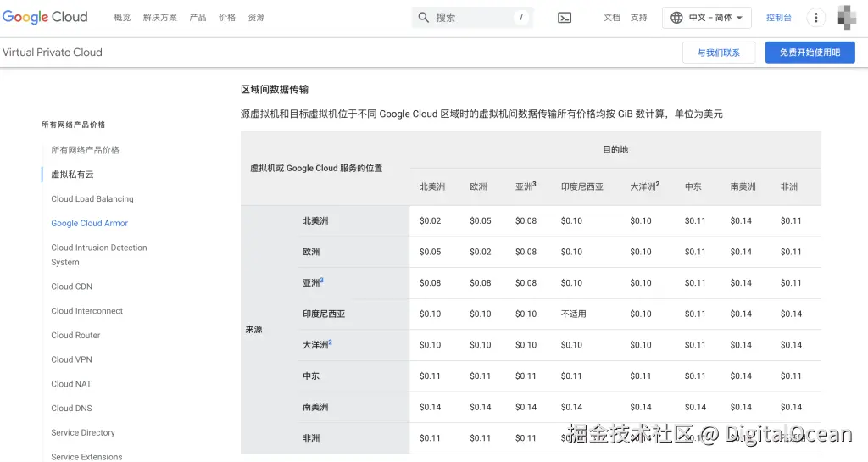
Task: Click $0.02 in the 欧洲 source row
Action: tap(481, 252)
